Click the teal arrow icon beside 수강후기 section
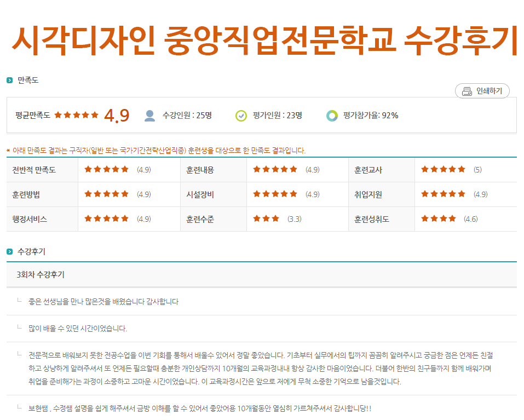Viewport: 524px width, 420px height. point(10,251)
